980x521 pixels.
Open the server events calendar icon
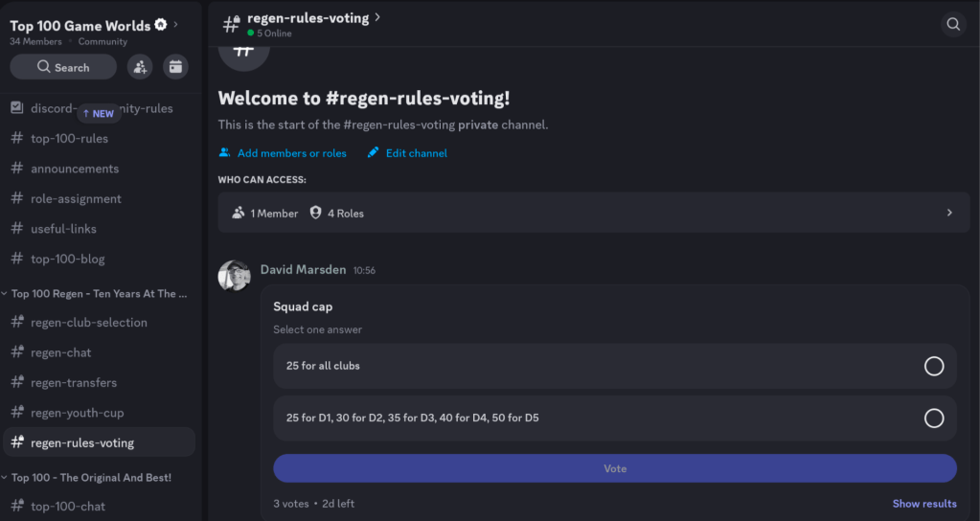(175, 66)
